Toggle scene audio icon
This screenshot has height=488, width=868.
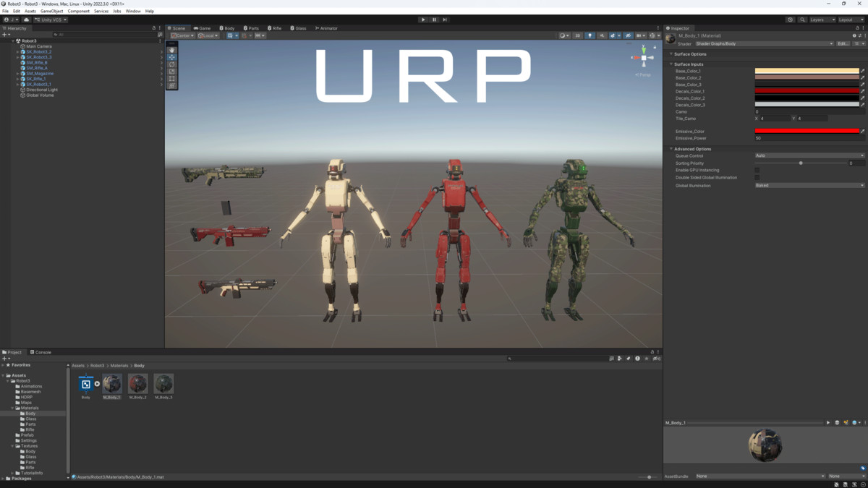[x=602, y=35]
